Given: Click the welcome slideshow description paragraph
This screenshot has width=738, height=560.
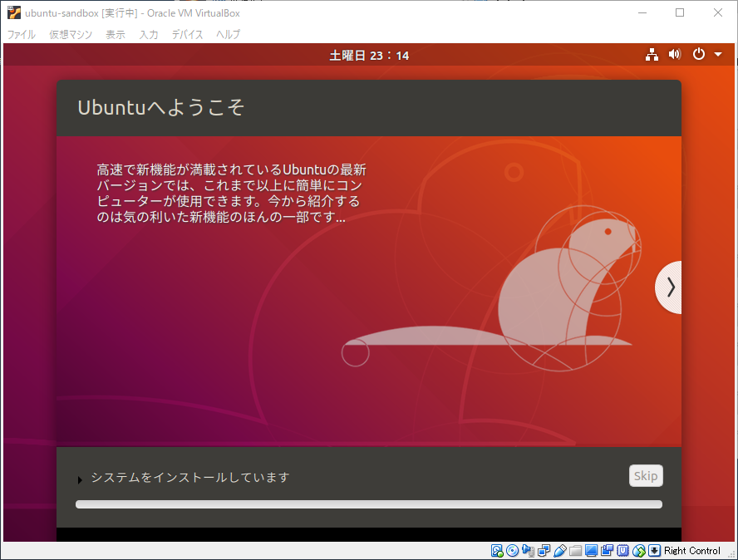Looking at the screenshot, I should pos(231,193).
